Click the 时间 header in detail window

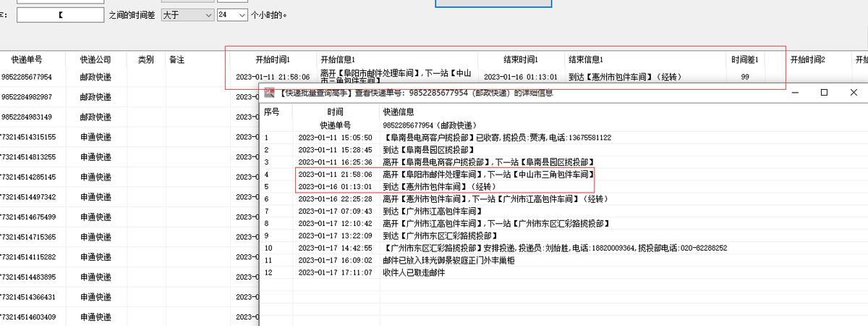pyautogui.click(x=336, y=112)
